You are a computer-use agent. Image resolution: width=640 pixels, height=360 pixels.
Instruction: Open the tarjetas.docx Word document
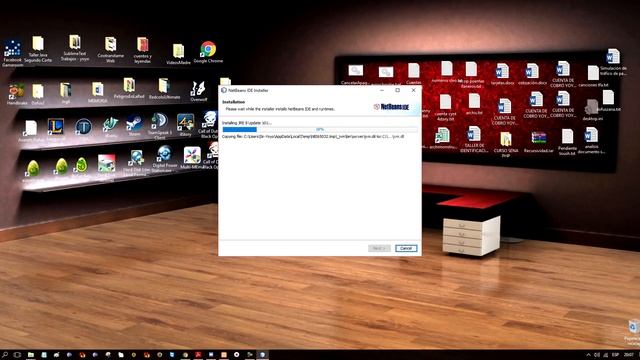502,74
